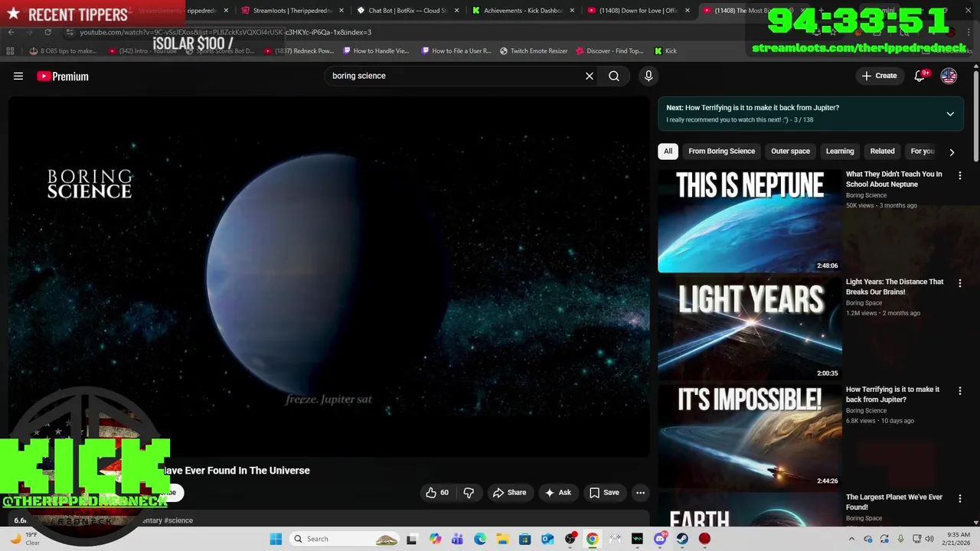Open options for Largest Planet video
This screenshot has width=980, height=551.
(960, 498)
